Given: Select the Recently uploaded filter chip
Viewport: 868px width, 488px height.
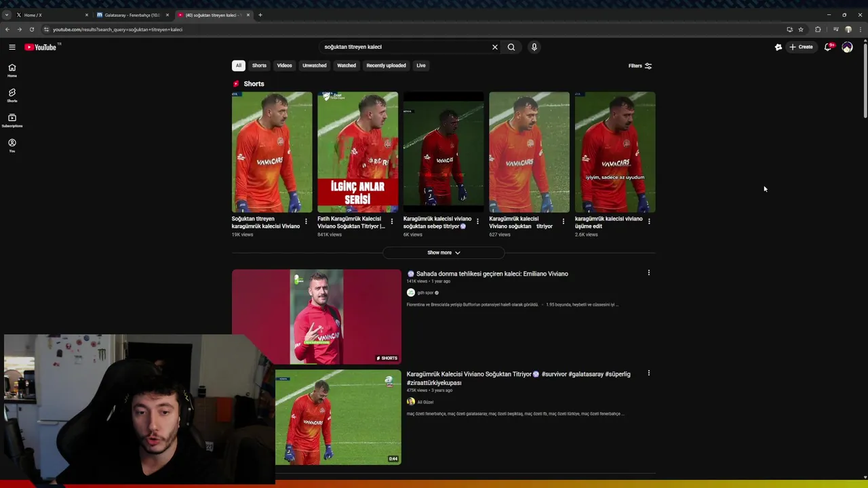Looking at the screenshot, I should (386, 66).
